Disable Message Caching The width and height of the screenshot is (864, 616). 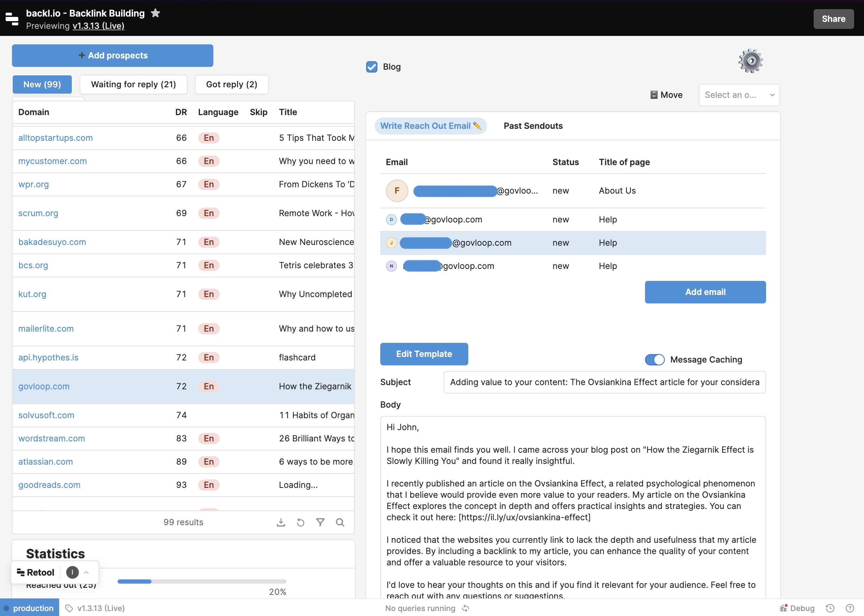pos(654,360)
